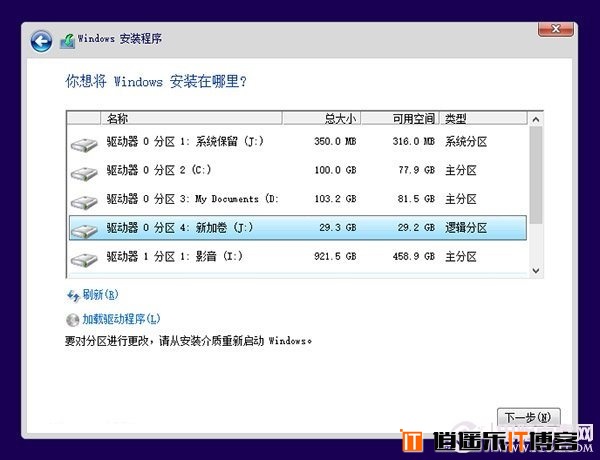Click the partition list scrollbar thumb
Viewport: 600px width, 460px height.
[x=536, y=175]
